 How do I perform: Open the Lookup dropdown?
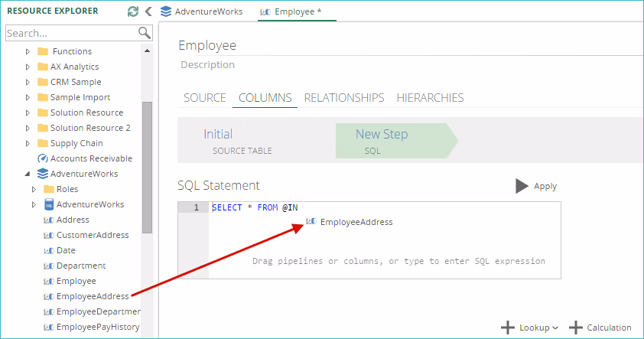coord(530,328)
